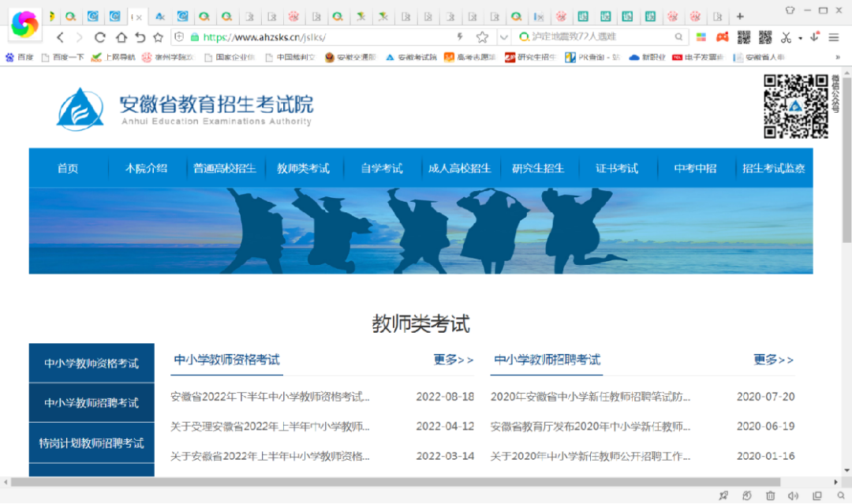The height and width of the screenshot is (504, 852).
Task: Toggle the bookmark star in address bar
Action: (482, 37)
